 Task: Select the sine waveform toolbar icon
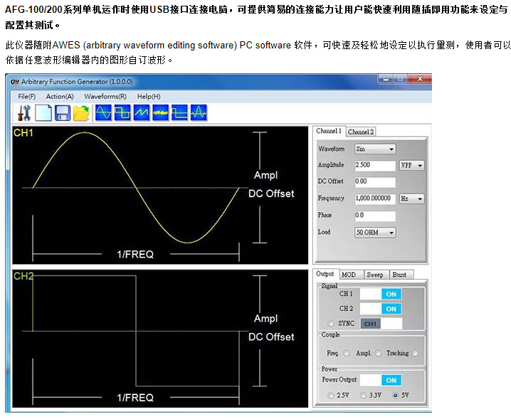tap(104, 112)
